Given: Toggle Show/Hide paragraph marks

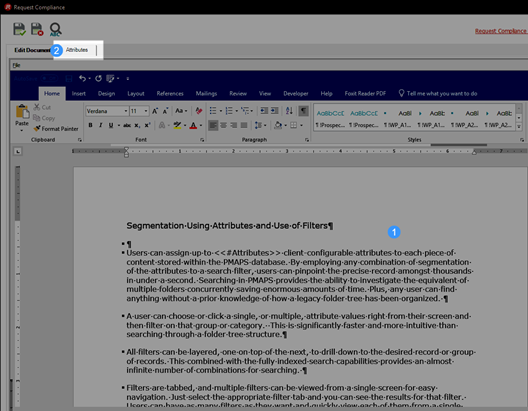Looking at the screenshot, I should click(x=303, y=111).
